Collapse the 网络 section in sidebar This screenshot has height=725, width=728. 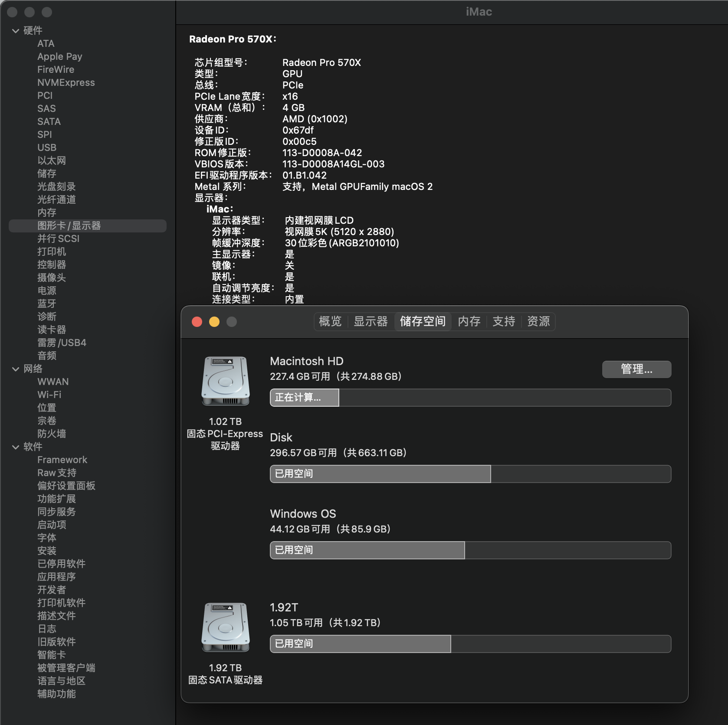tap(16, 369)
